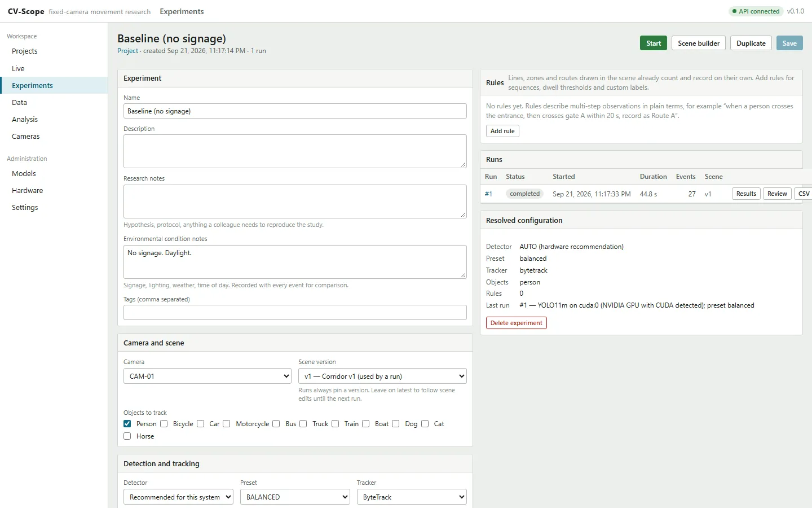Enable the Cat checkbox
812x508 pixels.
tap(425, 424)
